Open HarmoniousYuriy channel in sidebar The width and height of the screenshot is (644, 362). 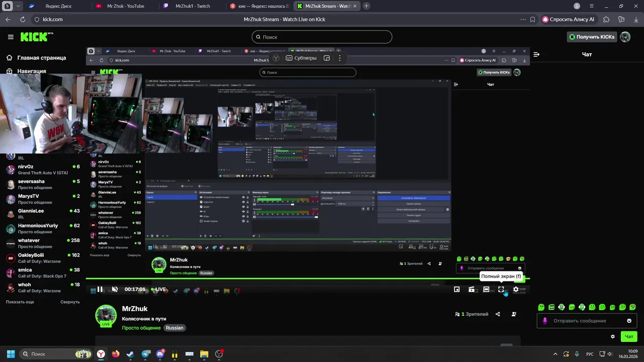(43, 229)
